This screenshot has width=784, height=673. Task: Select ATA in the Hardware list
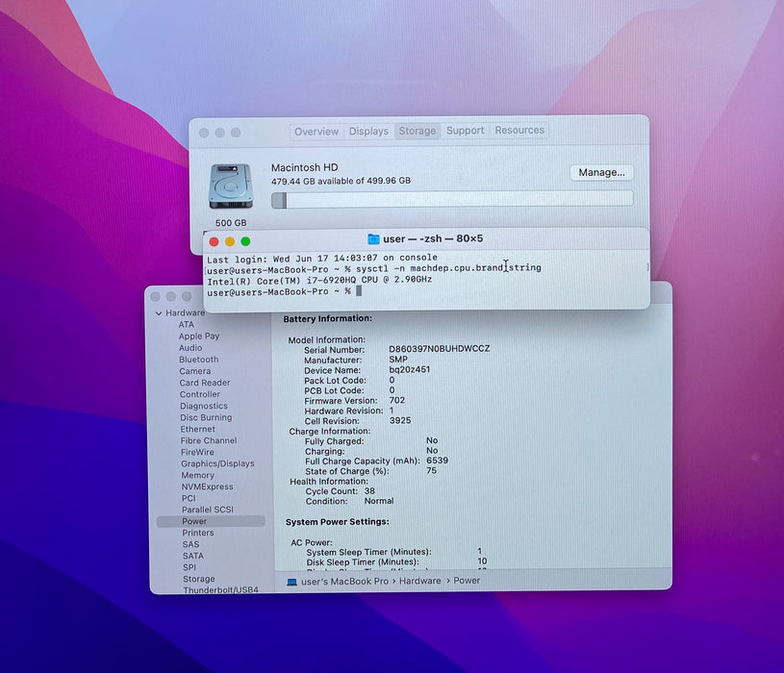click(186, 324)
